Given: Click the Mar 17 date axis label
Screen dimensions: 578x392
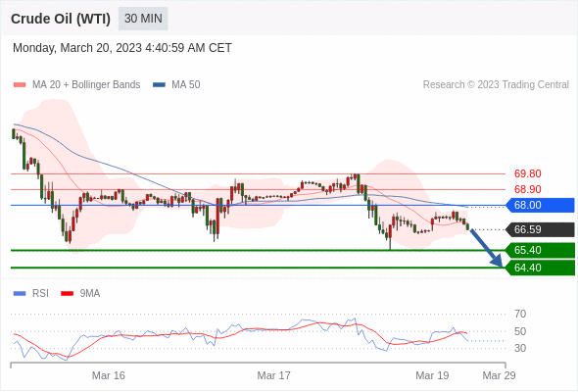Looking at the screenshot, I should pos(273,375).
